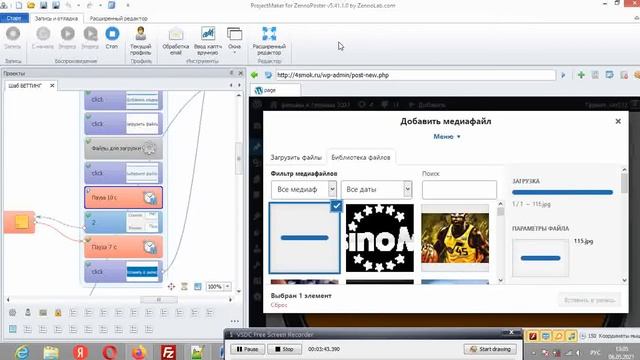Screen dimensions: 640x360
Task: Click the browser refresh icon
Action: tap(268, 75)
